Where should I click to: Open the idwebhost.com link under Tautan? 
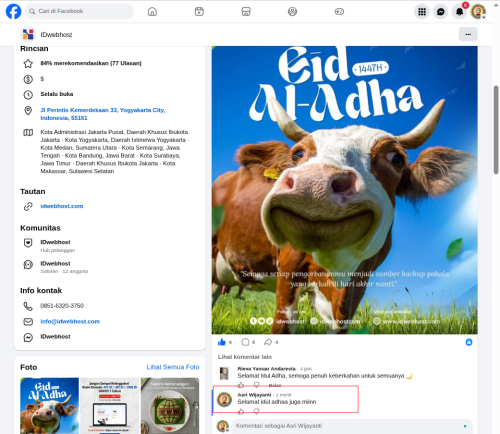(62, 206)
